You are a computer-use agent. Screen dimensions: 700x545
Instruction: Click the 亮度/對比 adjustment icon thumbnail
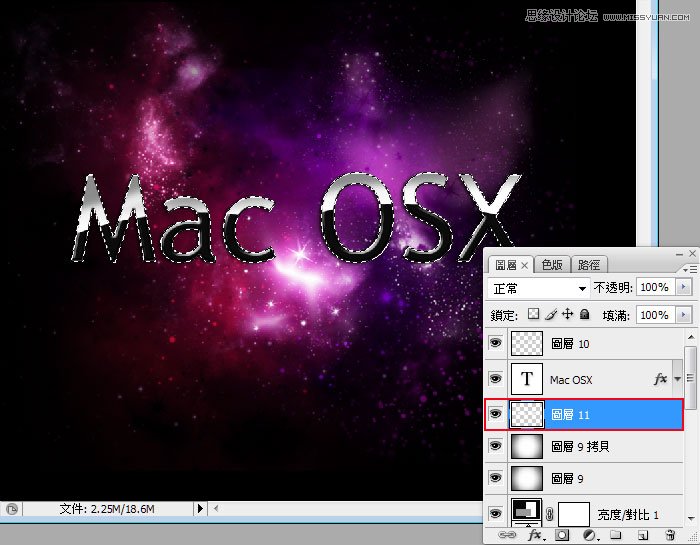click(x=527, y=512)
